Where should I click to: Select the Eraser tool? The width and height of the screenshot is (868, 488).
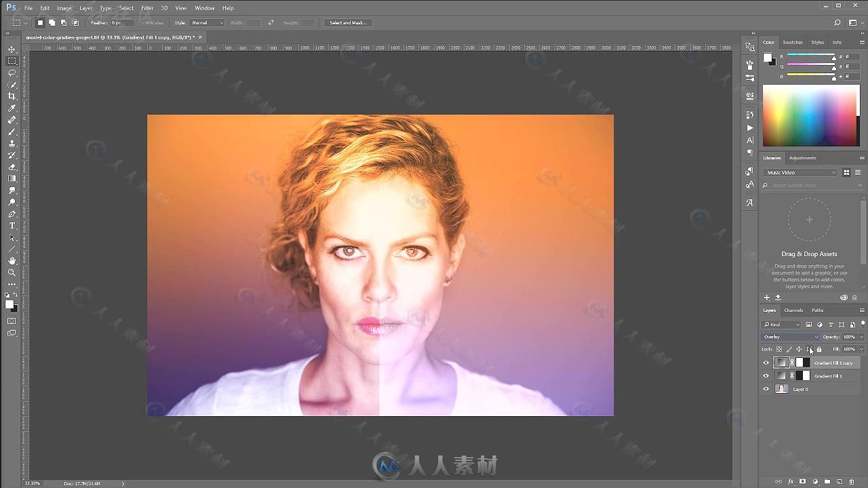click(x=12, y=167)
